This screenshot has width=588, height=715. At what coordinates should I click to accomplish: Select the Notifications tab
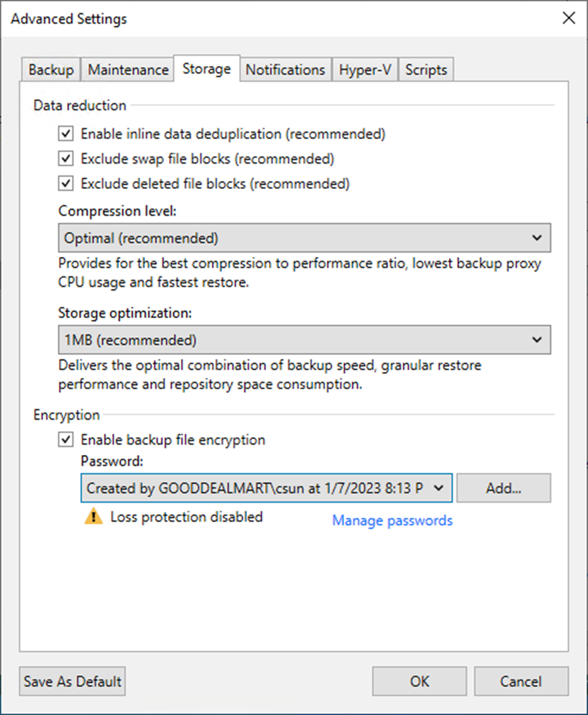[x=285, y=70]
